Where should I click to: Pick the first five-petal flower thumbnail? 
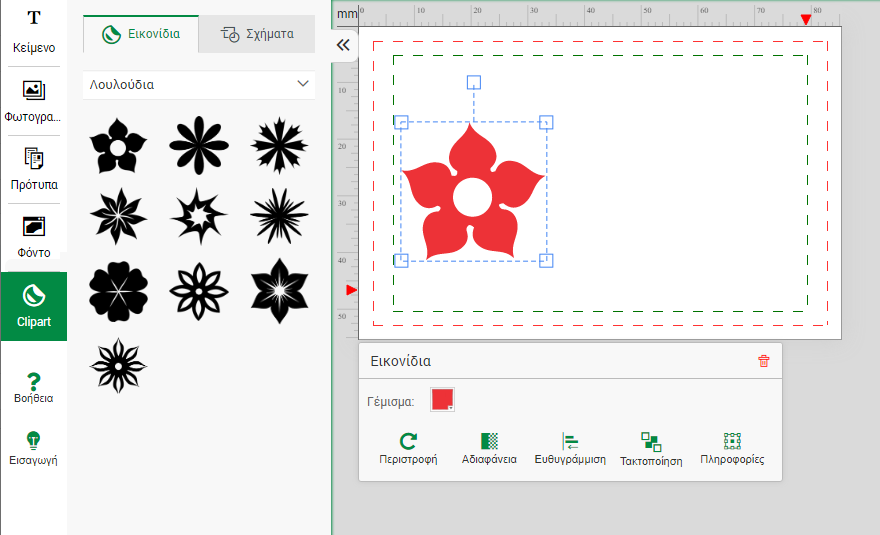[118, 146]
